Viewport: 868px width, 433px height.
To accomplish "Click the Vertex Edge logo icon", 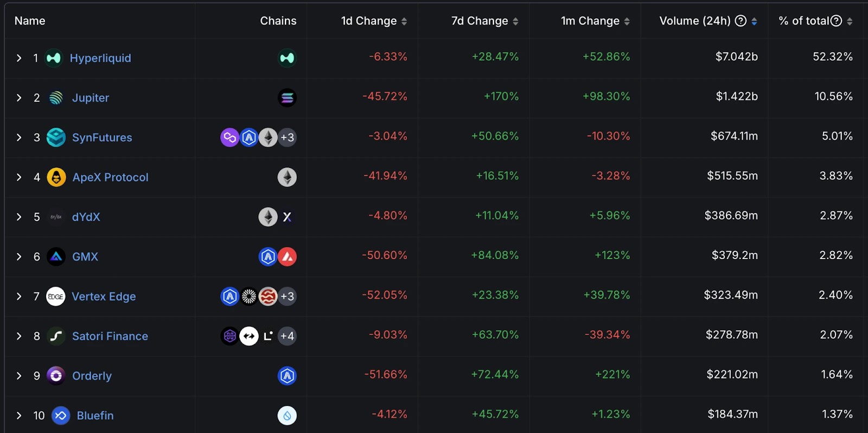I will coord(55,296).
